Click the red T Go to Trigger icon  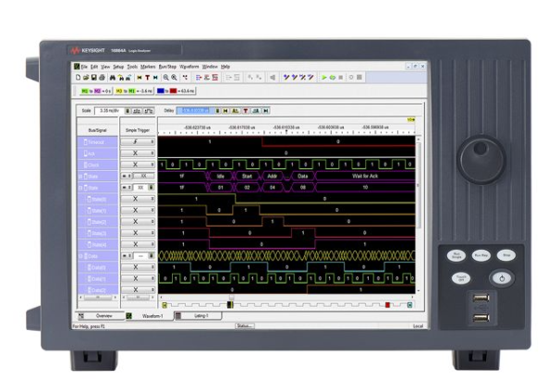(x=147, y=78)
